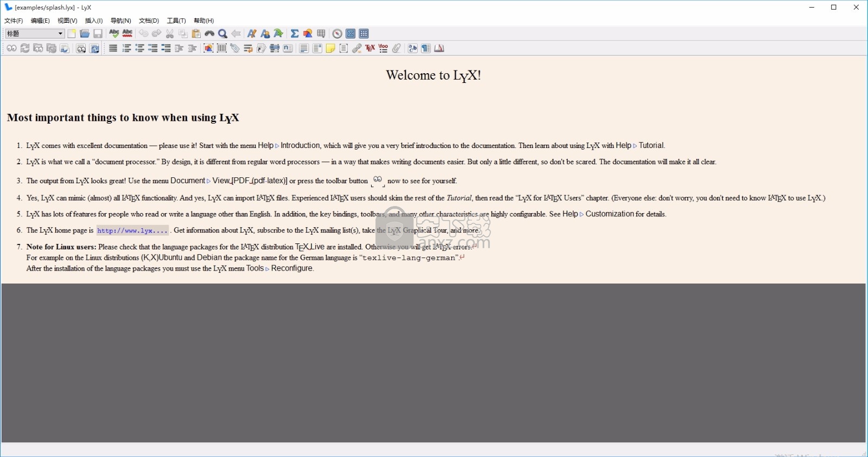Image resolution: width=868 pixels, height=457 pixels.
Task: Apply last text style (green arrow A icon)
Action: (278, 34)
